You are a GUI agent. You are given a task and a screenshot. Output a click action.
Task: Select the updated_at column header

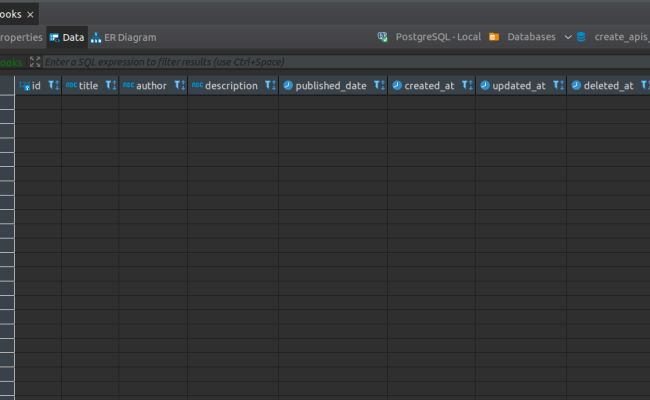point(519,86)
